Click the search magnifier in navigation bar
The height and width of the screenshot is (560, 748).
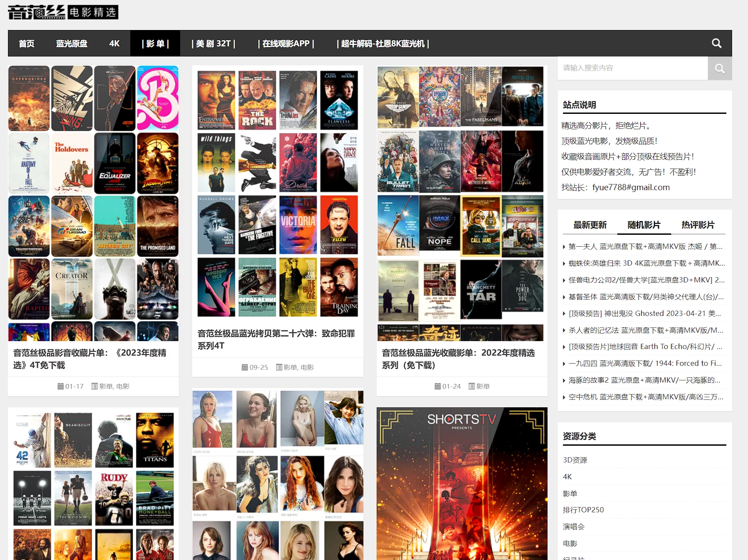pyautogui.click(x=716, y=43)
